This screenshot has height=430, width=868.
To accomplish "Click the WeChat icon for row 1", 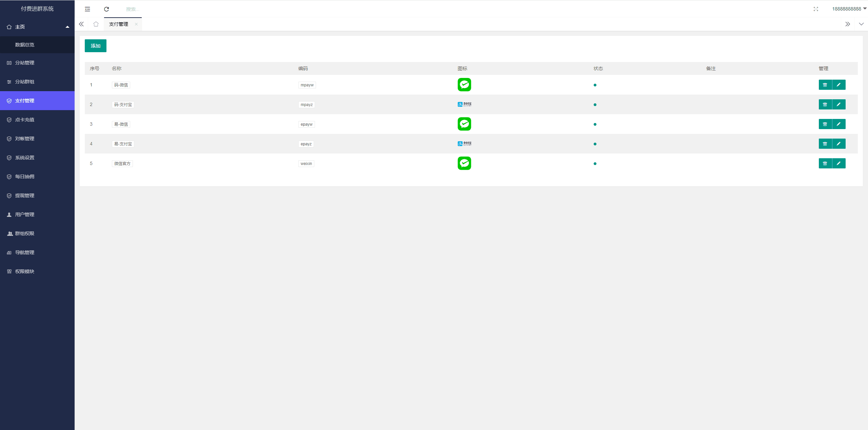I will coord(464,85).
